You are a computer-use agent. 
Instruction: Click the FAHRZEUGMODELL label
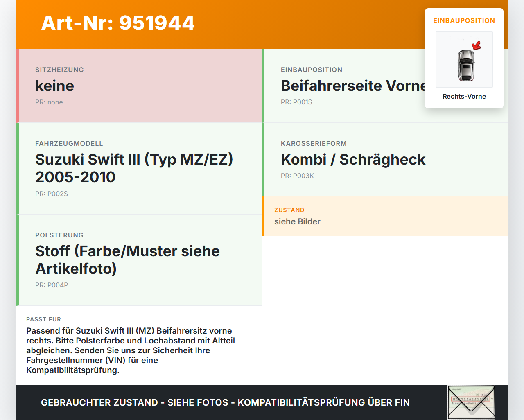coord(69,143)
